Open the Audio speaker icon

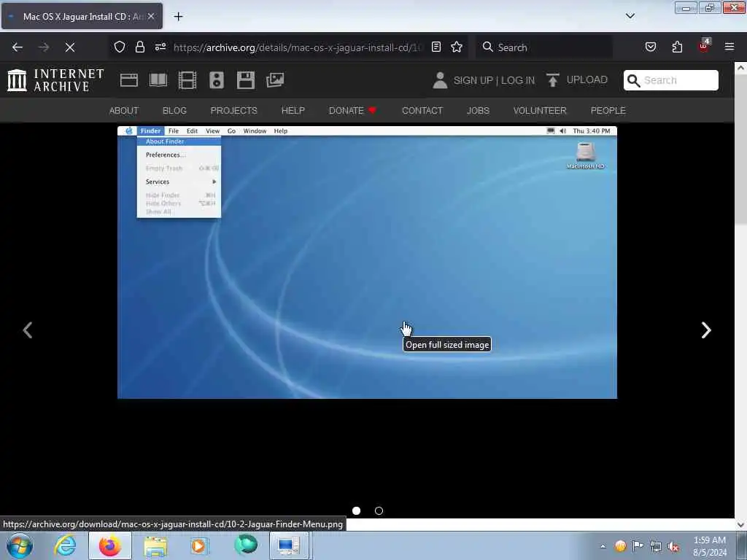(216, 80)
